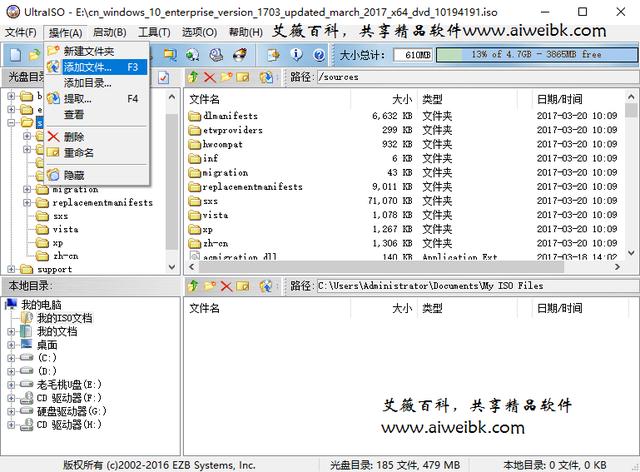The image size is (640, 472).
Task: Click the Open ISO file toolbar icon
Action: [35, 55]
